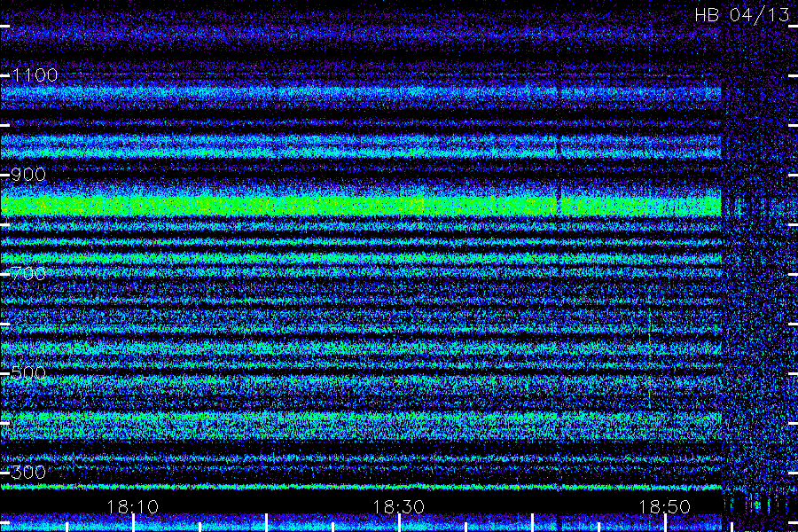Click the 18:30 time axis label
The width and height of the screenshot is (798, 532).
(x=398, y=507)
